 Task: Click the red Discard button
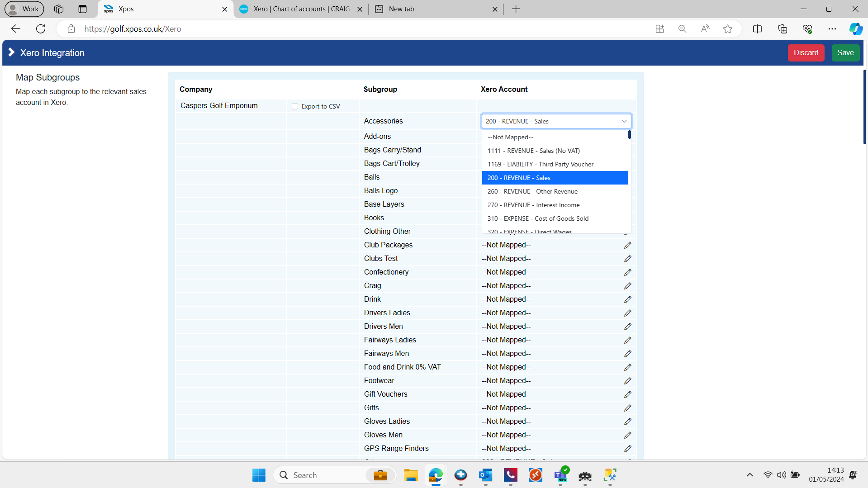tap(806, 53)
